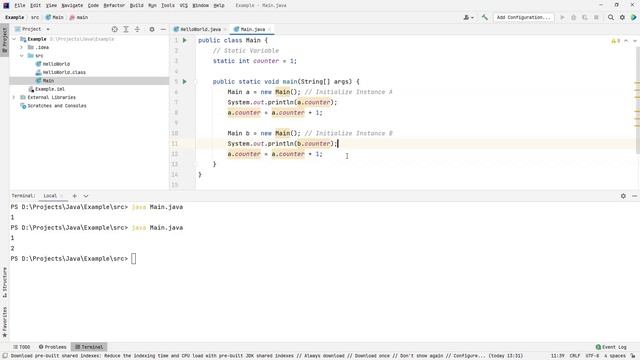The image size is (640, 360).
Task: Open Structure sidebar tool window
Action: coord(4,282)
